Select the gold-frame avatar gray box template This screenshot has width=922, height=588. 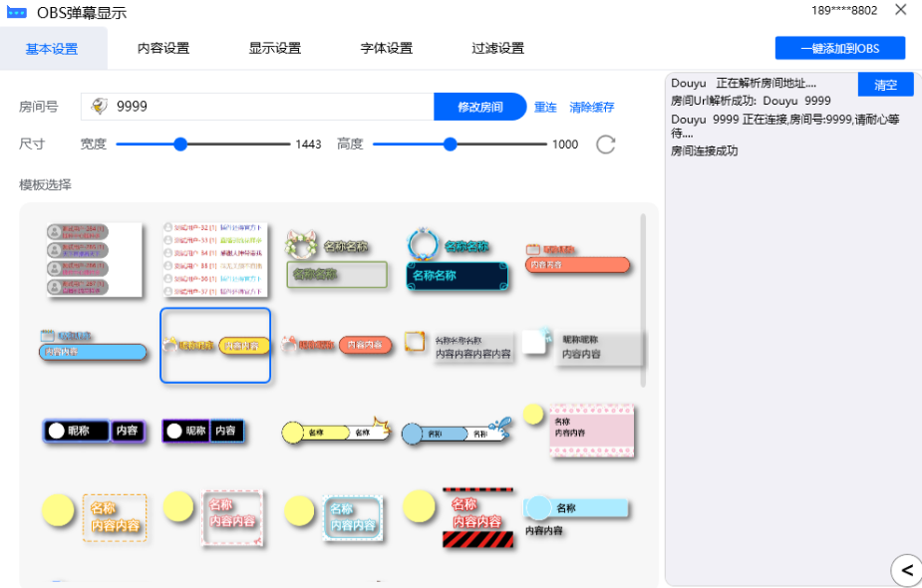(459, 347)
